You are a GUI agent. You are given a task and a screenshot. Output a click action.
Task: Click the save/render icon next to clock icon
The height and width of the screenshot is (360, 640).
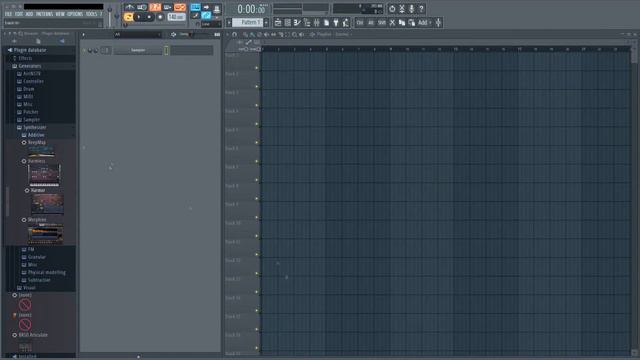(402, 9)
